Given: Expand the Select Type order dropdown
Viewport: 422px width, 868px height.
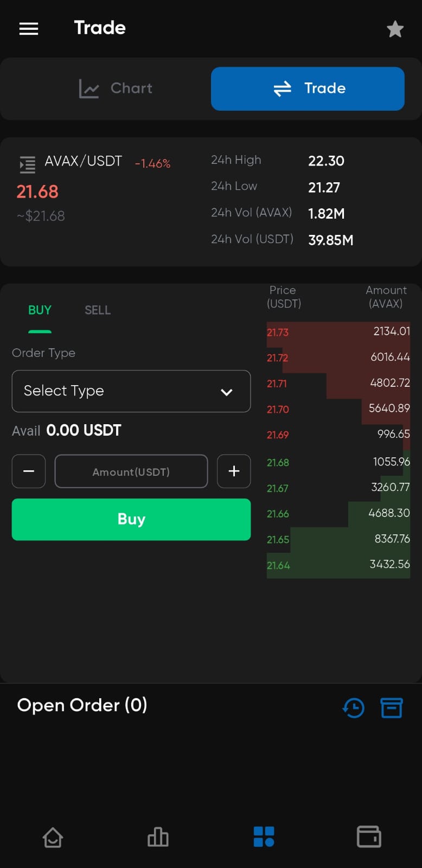Looking at the screenshot, I should [x=131, y=391].
